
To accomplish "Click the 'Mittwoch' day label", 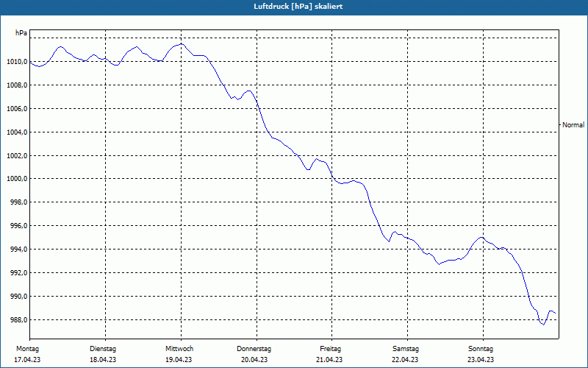I will [x=179, y=349].
